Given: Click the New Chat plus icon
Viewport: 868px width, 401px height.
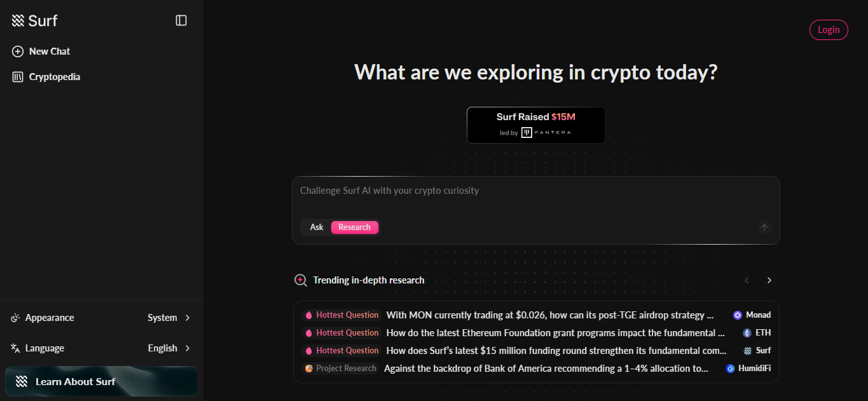Looking at the screenshot, I should 18,51.
